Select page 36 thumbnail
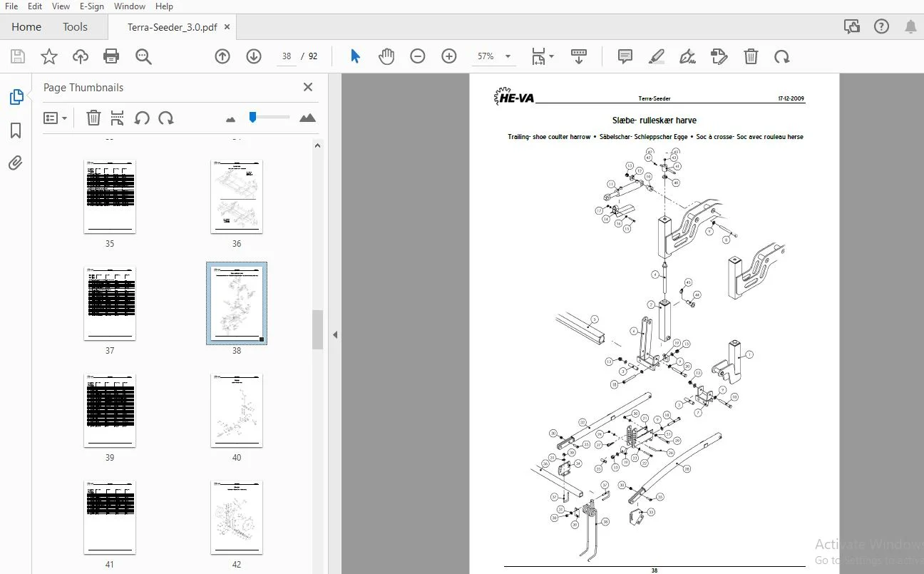Screen dimensions: 924x574 click(x=237, y=196)
